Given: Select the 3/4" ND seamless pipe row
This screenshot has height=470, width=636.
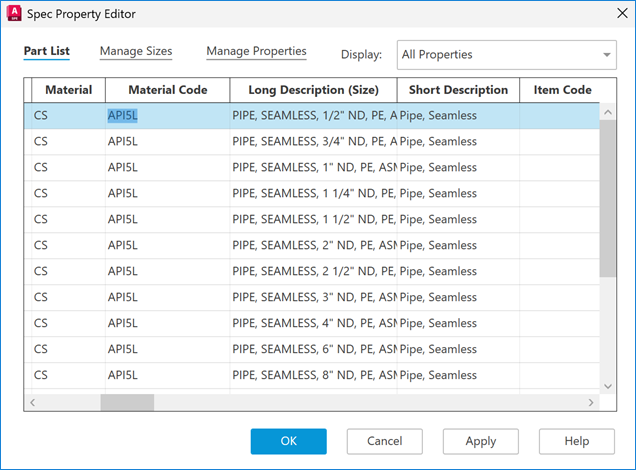Looking at the screenshot, I should coord(313,142).
